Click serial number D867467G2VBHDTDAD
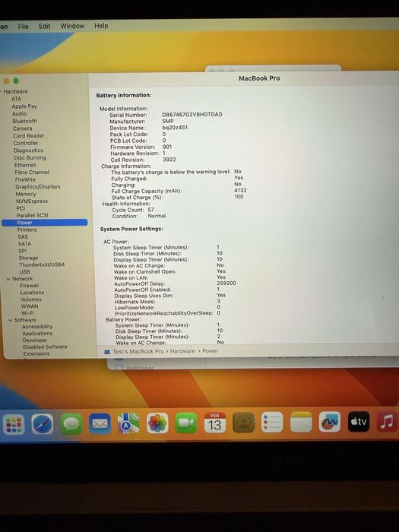Image resolution: width=399 pixels, height=532 pixels. point(192,114)
